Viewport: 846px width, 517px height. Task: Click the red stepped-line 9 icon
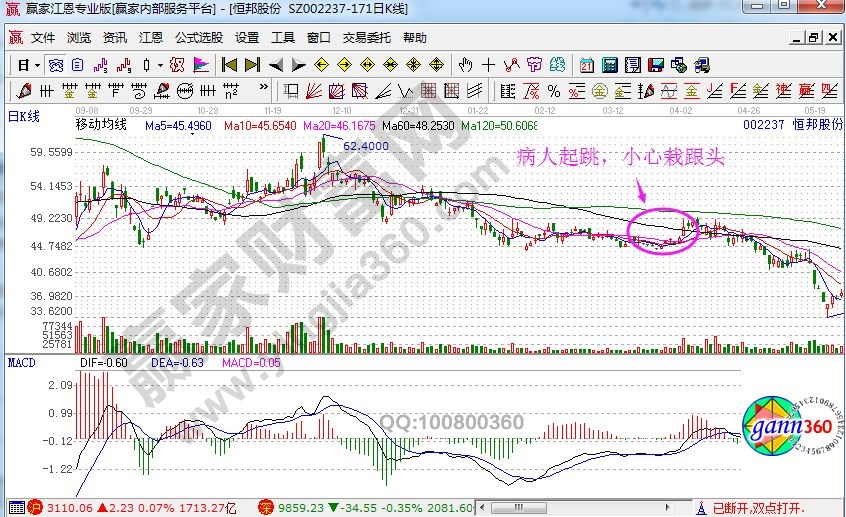tap(124, 65)
